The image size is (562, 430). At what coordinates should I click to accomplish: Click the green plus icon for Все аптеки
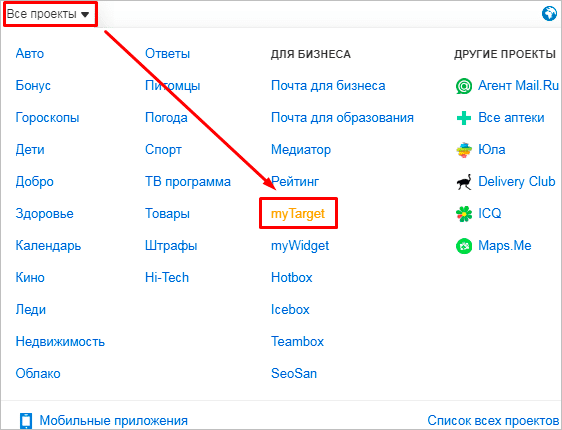tap(464, 118)
